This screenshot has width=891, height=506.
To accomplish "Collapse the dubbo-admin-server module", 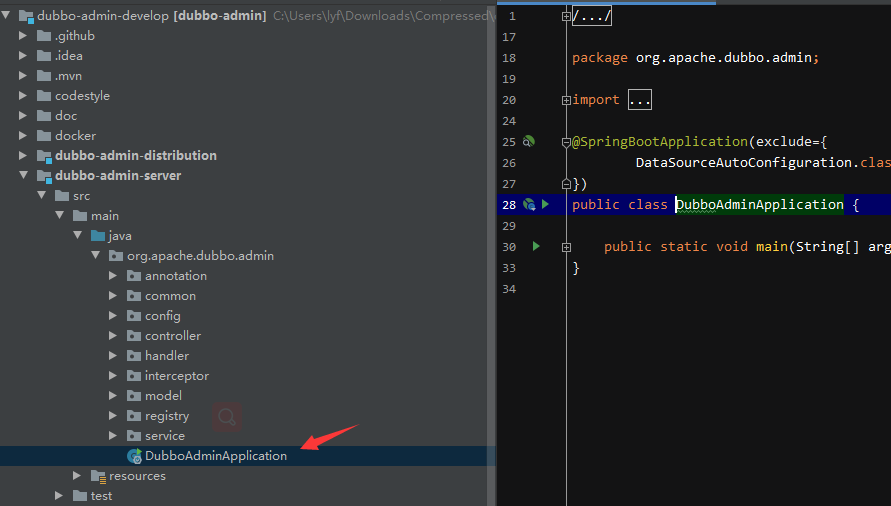I will [23, 175].
